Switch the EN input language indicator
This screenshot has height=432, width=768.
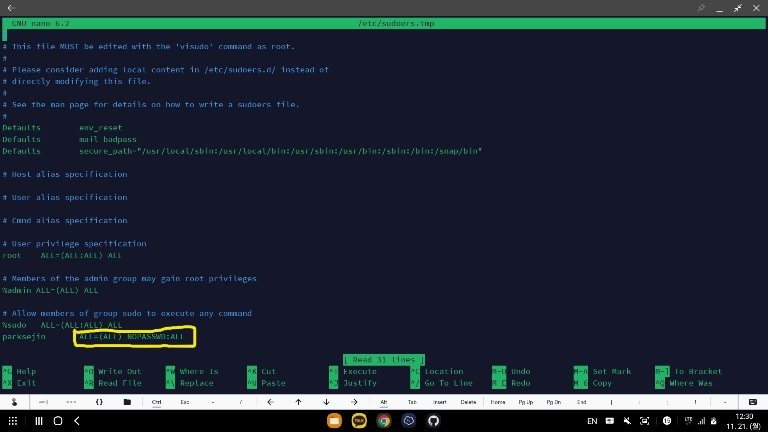pyautogui.click(x=592, y=421)
